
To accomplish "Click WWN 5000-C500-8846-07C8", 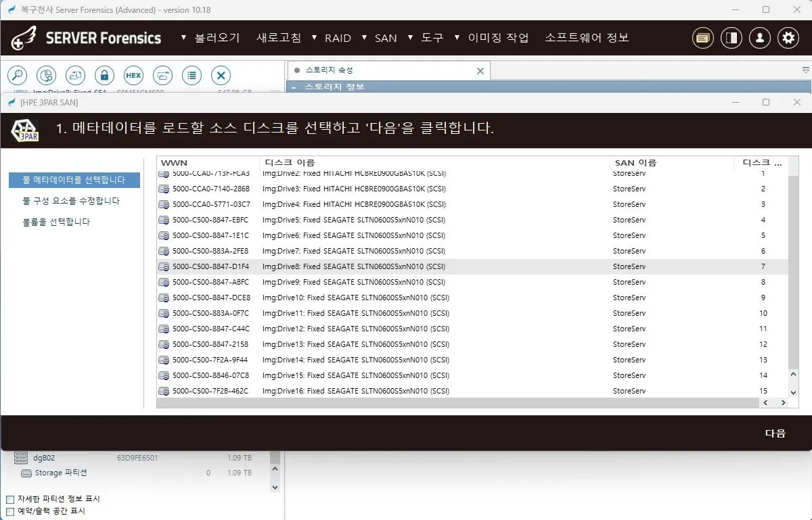I will 210,375.
